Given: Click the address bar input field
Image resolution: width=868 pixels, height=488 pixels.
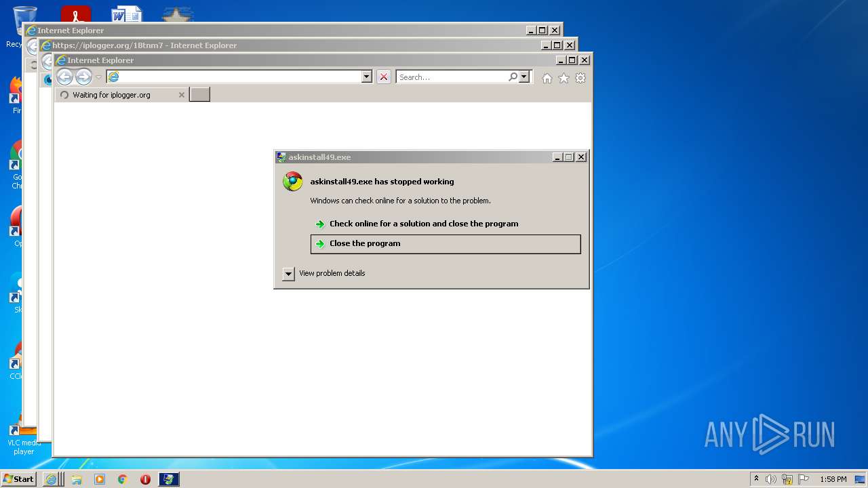Looking at the screenshot, I should pyautogui.click(x=241, y=77).
